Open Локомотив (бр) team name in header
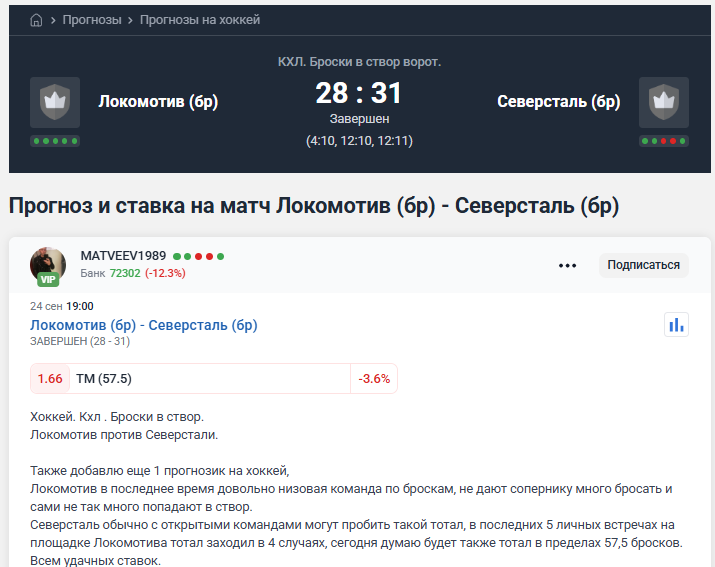 (x=158, y=101)
